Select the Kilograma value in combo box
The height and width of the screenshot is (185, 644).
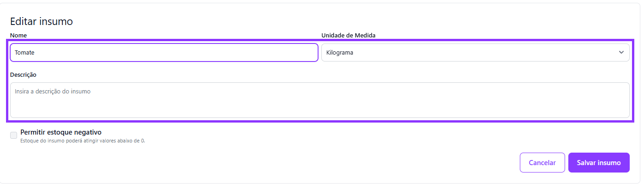click(340, 53)
